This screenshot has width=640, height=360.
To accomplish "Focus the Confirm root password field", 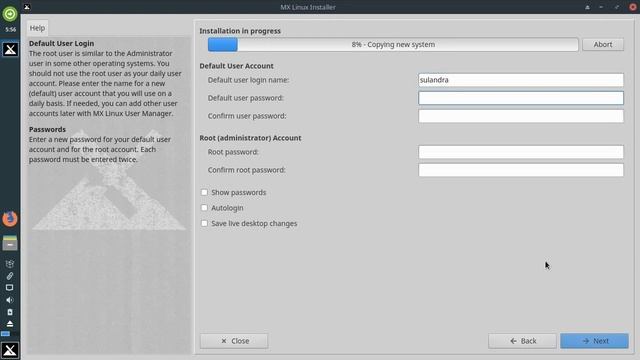I will tap(521, 170).
